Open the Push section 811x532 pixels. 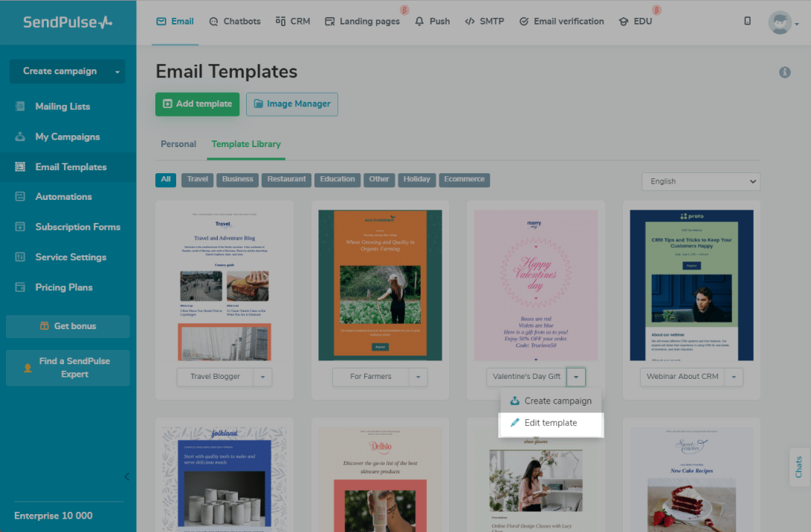point(433,22)
